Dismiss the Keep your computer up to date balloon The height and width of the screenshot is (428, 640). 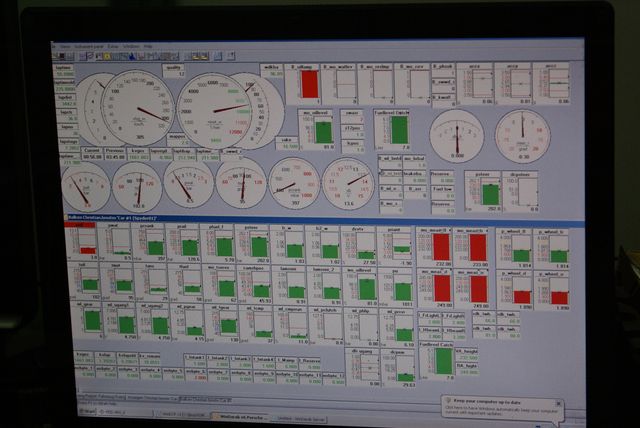pos(558,403)
